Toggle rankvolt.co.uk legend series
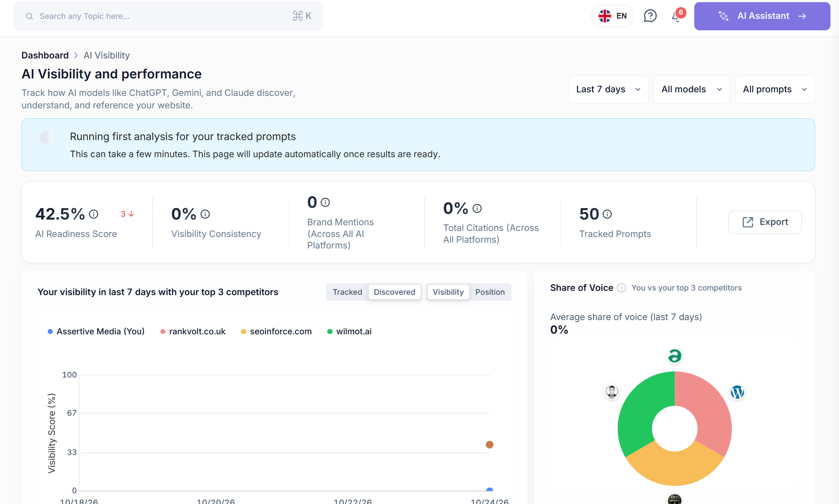 [x=193, y=331]
